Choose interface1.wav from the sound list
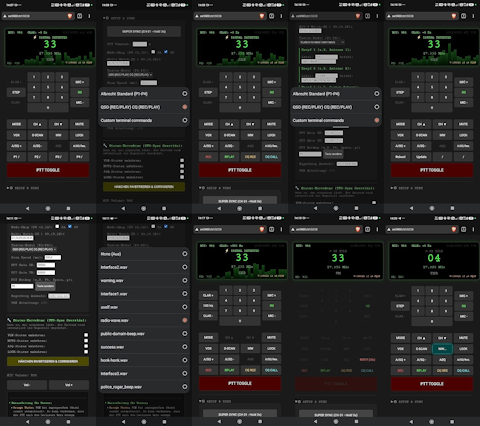 click(144, 294)
